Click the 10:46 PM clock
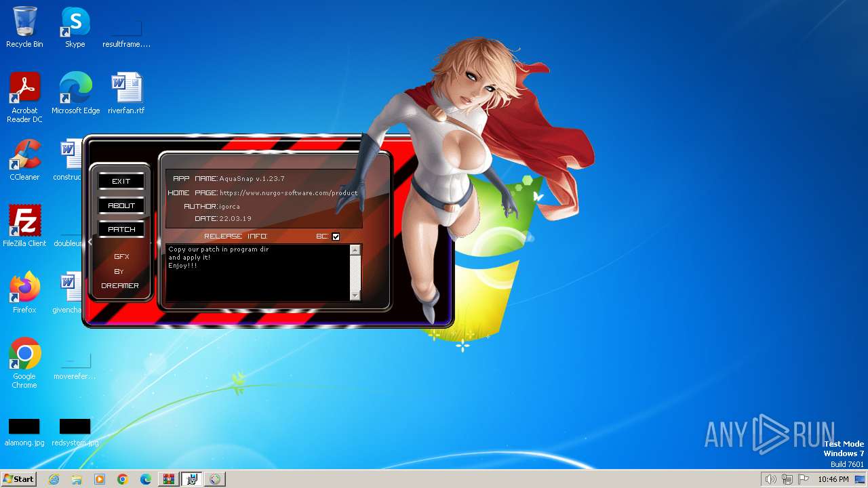Image resolution: width=868 pixels, height=488 pixels. pos(833,479)
